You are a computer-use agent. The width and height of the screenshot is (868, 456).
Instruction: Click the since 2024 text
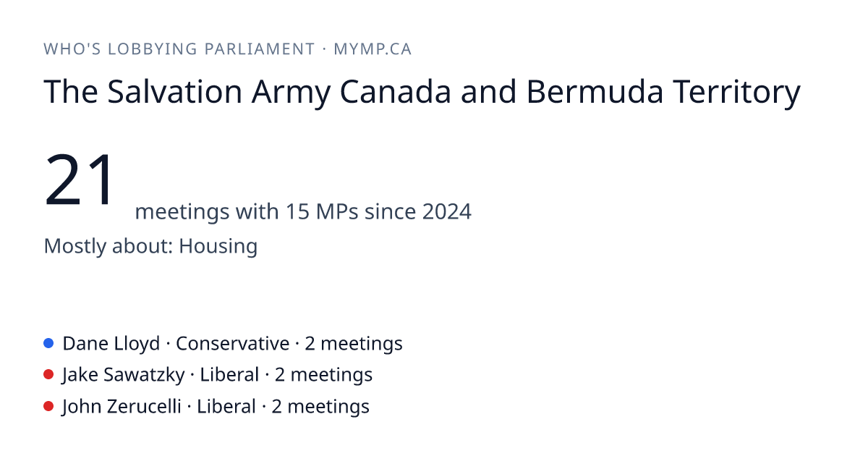(x=418, y=212)
